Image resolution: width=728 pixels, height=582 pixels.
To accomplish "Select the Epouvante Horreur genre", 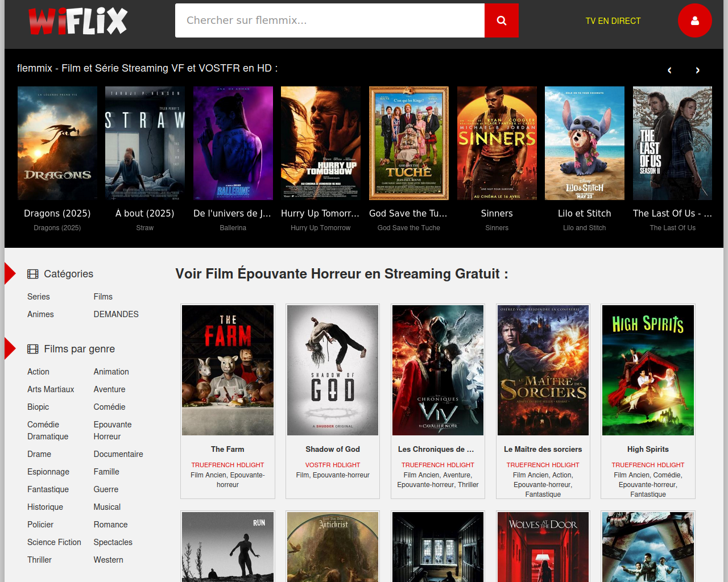I will 113,430.
